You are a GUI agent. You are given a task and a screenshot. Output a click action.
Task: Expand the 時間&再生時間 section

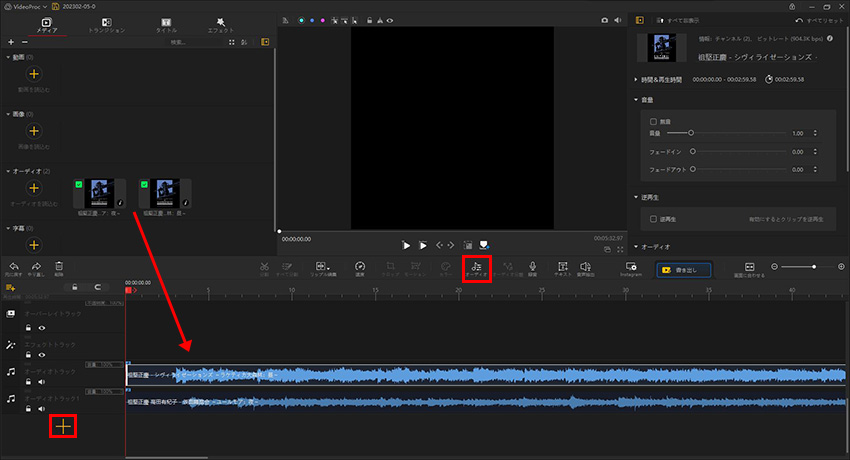coord(637,79)
